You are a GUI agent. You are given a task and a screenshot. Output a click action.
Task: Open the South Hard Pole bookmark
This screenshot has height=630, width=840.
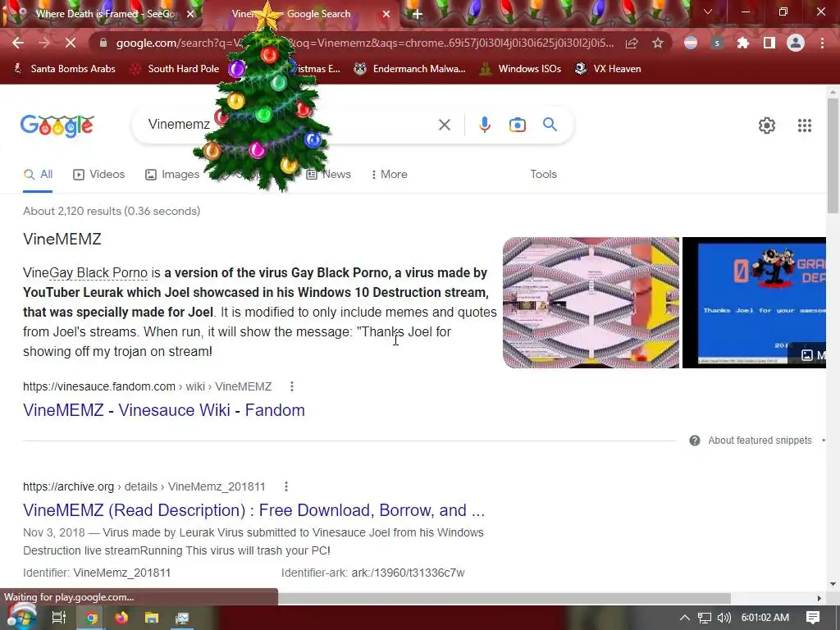click(x=175, y=69)
